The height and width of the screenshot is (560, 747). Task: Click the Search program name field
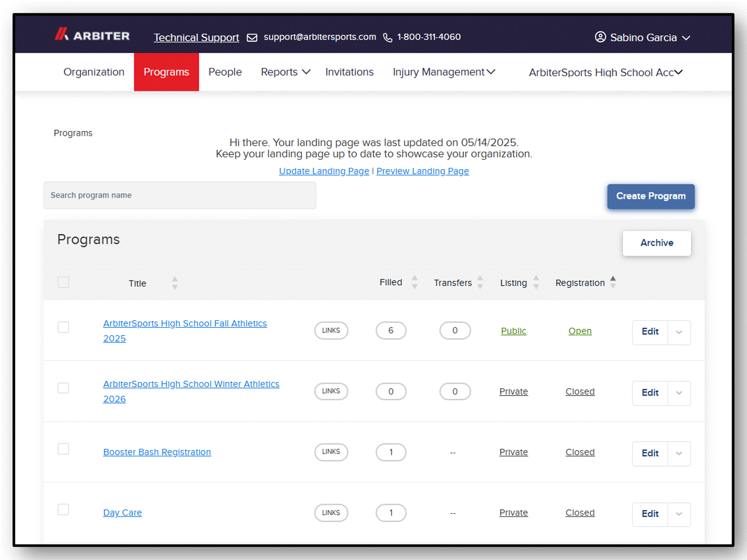pyautogui.click(x=180, y=195)
